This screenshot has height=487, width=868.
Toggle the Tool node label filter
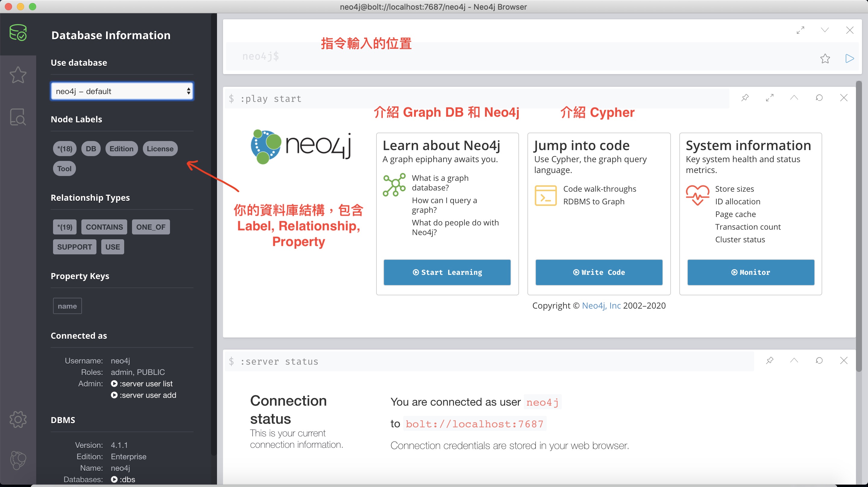(x=64, y=168)
